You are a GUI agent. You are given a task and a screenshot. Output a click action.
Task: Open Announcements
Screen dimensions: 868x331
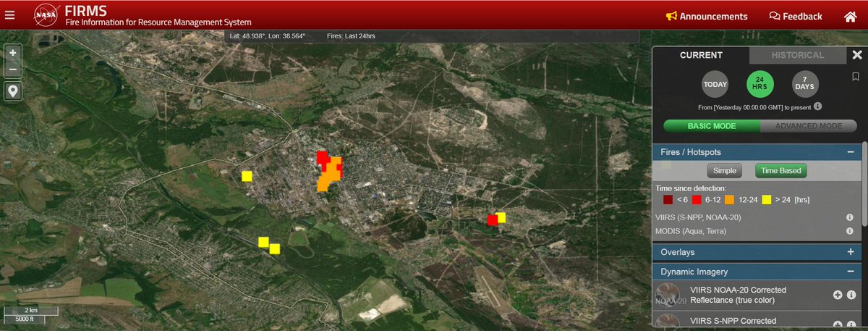707,16
